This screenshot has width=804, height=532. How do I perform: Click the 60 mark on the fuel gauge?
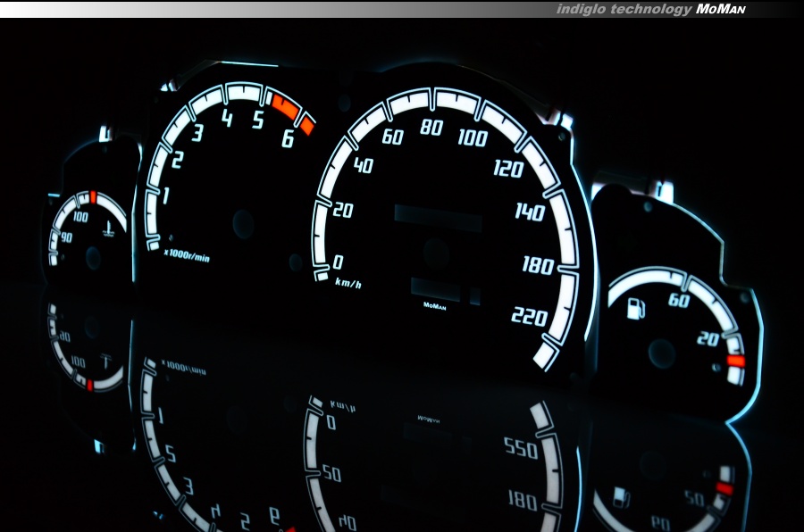tap(678, 301)
